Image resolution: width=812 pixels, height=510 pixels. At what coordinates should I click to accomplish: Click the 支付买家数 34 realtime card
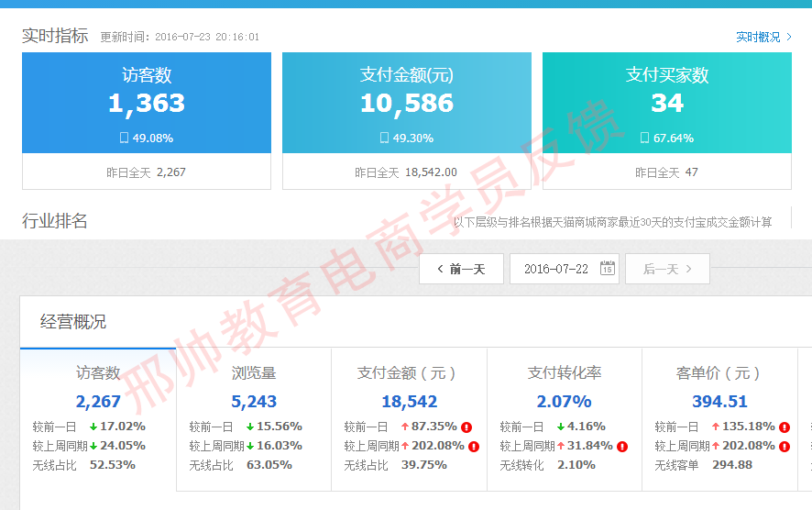click(666, 103)
